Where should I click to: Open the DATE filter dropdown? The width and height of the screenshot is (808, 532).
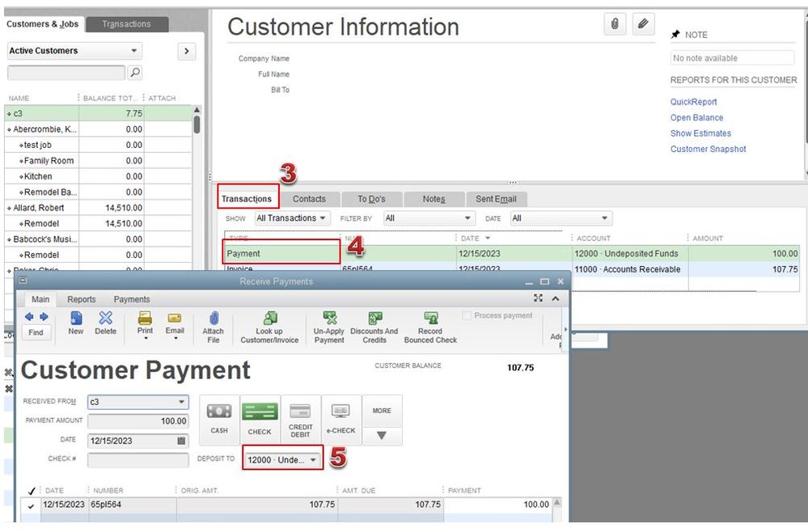[x=561, y=218]
